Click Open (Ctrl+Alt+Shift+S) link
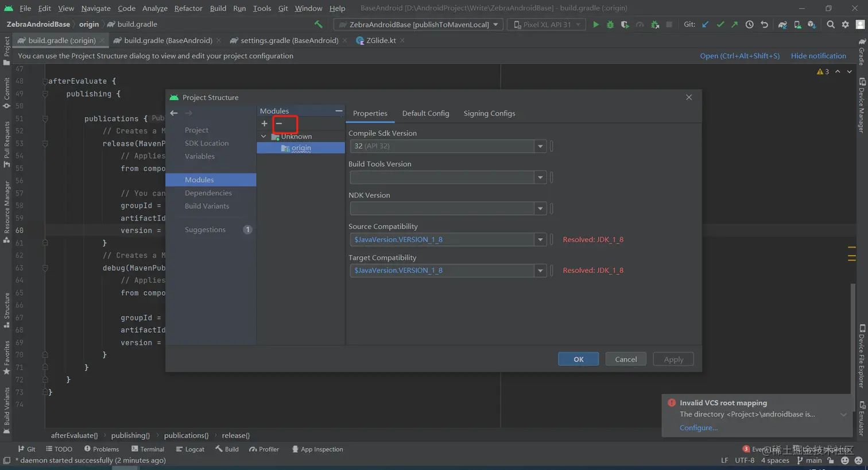Viewport: 868px width, 470px height. pyautogui.click(x=739, y=56)
